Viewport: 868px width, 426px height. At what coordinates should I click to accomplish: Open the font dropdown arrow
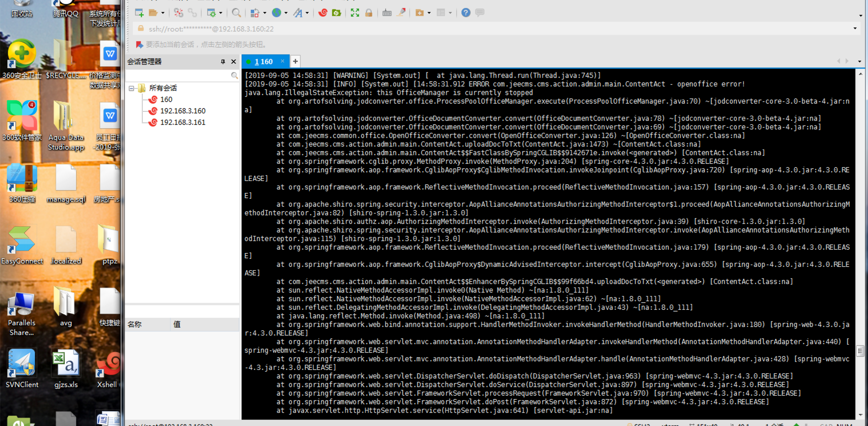[x=307, y=13]
